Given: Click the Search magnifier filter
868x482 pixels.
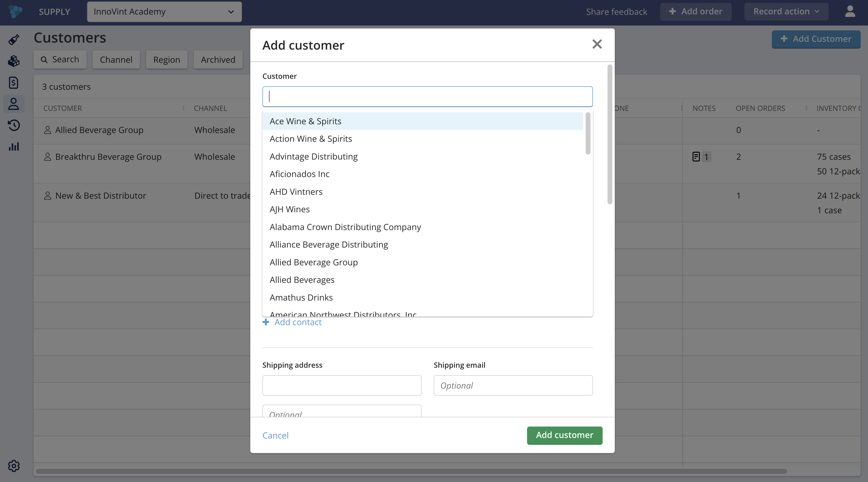Looking at the screenshot, I should pyautogui.click(x=60, y=60).
